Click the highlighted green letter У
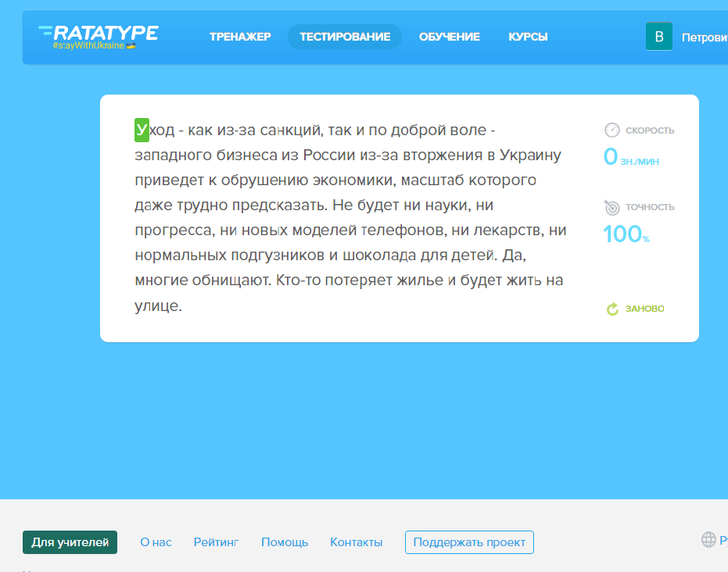 click(x=142, y=130)
